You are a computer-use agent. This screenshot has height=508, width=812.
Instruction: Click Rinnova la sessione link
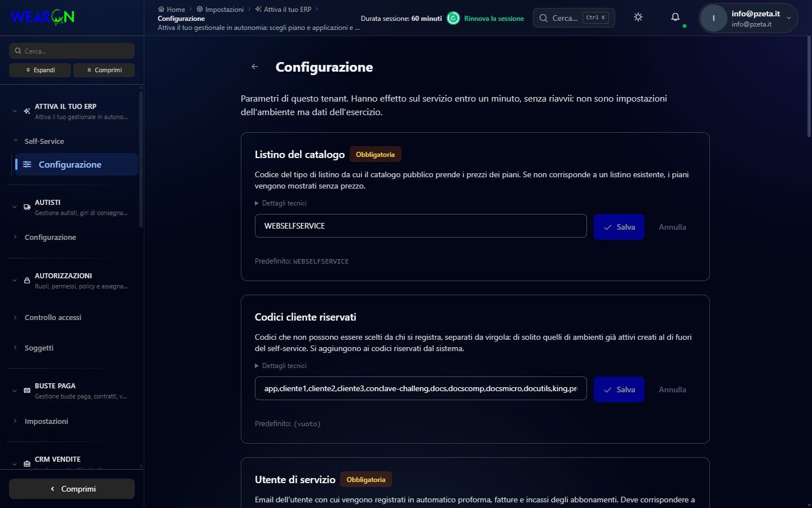(494, 19)
